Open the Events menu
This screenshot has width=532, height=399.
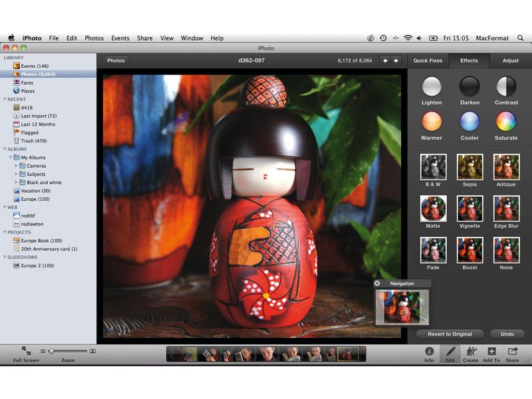120,38
